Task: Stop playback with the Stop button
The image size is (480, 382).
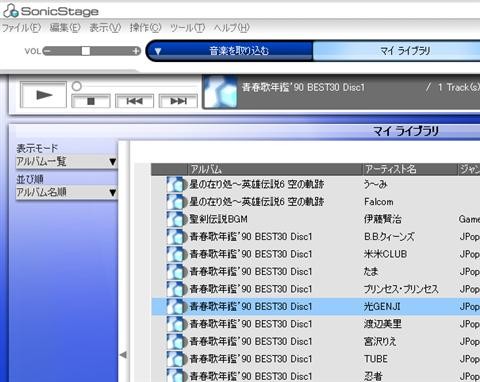Action: point(91,101)
